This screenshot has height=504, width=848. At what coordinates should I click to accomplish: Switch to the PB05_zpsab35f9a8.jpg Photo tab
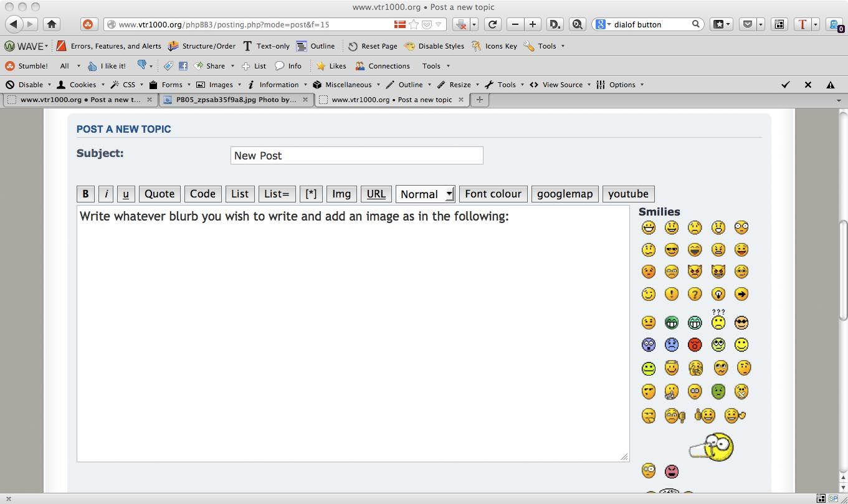pyautogui.click(x=236, y=100)
